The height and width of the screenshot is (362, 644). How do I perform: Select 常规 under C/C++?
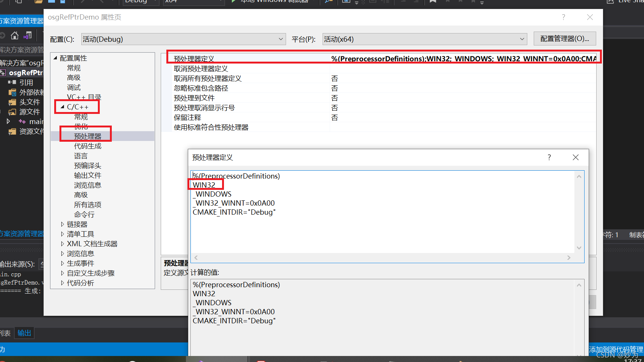click(81, 117)
